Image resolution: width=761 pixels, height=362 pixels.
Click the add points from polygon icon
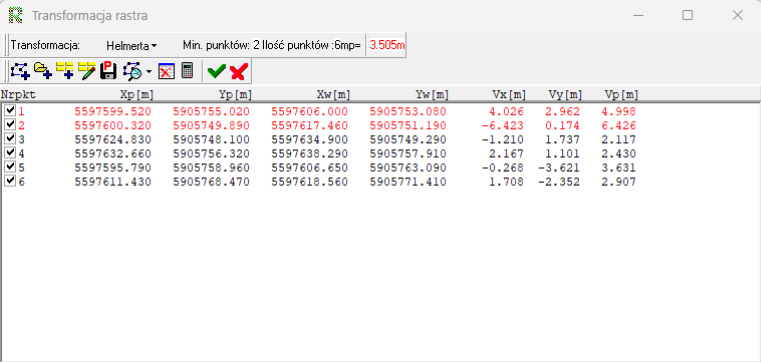coord(20,71)
